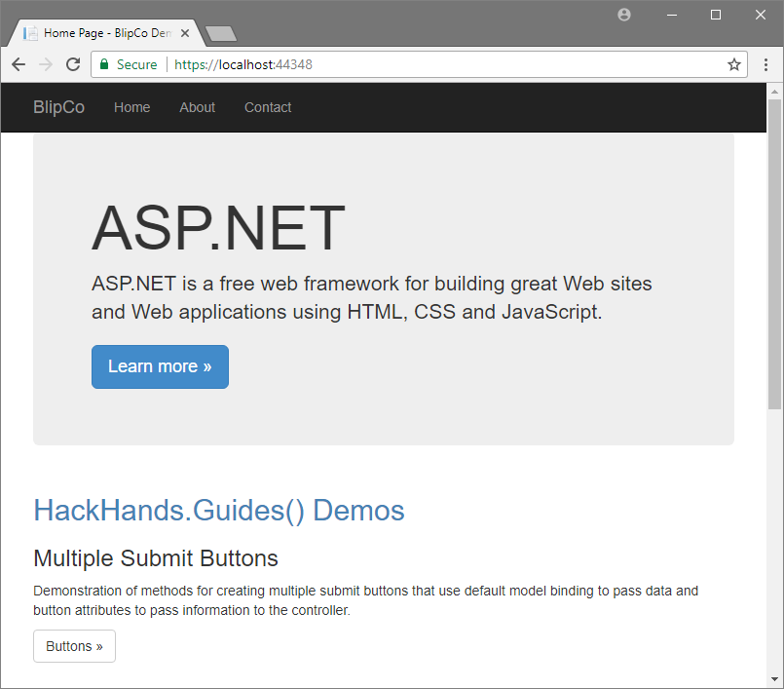The width and height of the screenshot is (784, 689).
Task: Click the green Secure padlock icon
Action: 104,64
